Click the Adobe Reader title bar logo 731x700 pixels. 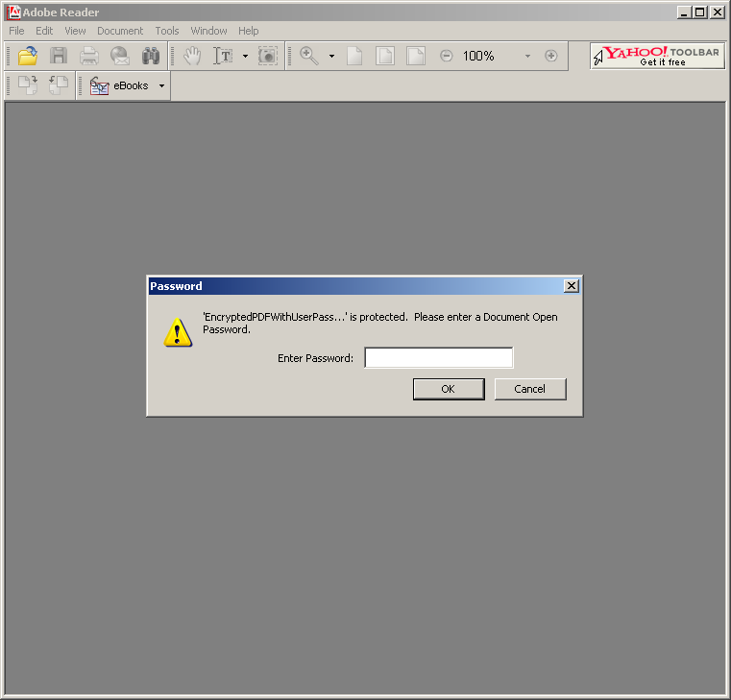click(x=14, y=12)
